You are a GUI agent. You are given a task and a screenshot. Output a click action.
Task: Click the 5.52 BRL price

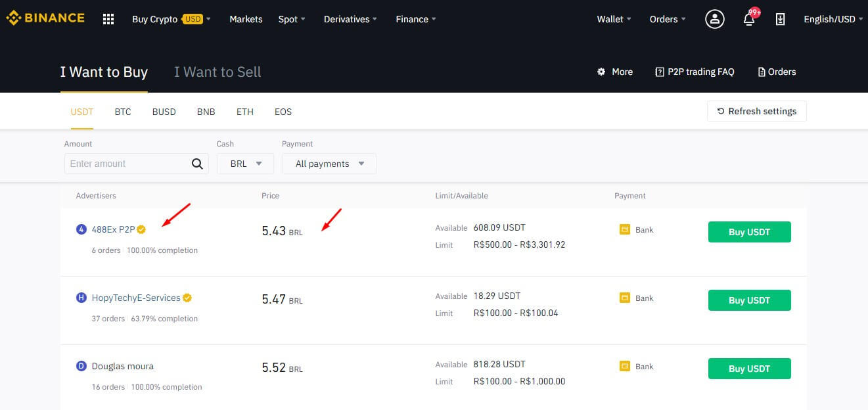click(x=283, y=368)
